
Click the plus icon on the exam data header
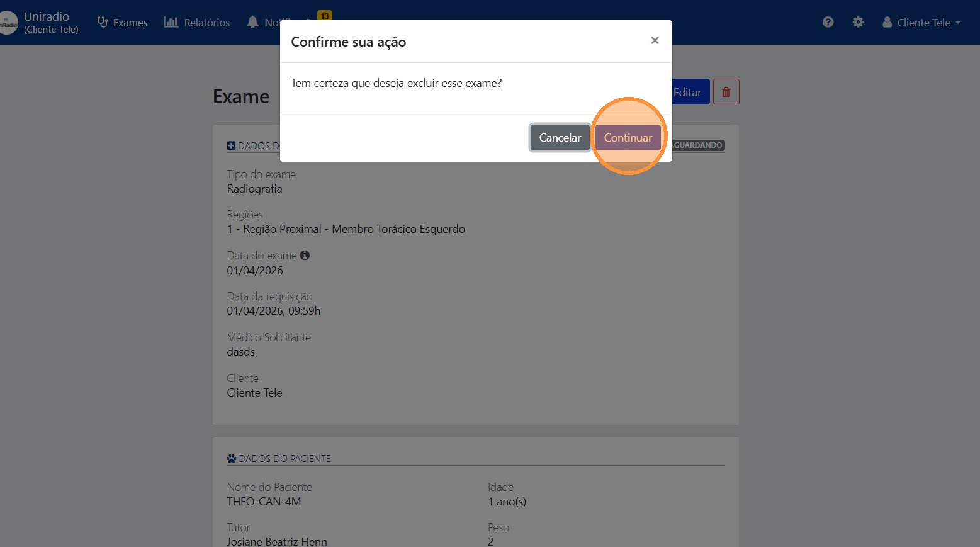231,145
